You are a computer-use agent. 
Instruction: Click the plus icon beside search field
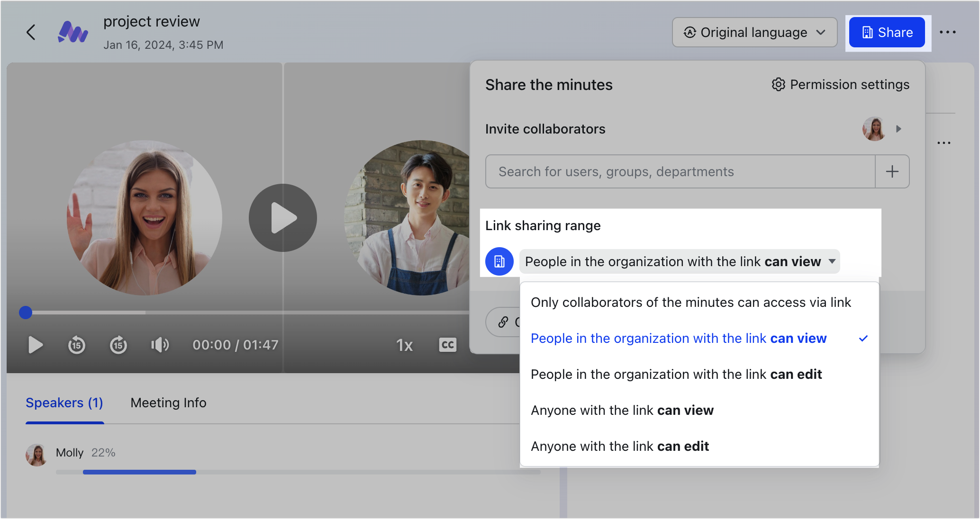(892, 171)
